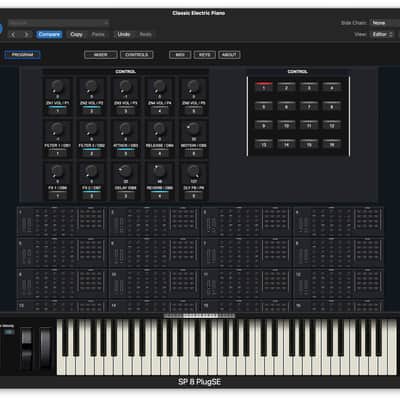Open the preset name dropdown menu
Viewport: 400px width, 400px height.
[x=58, y=23]
